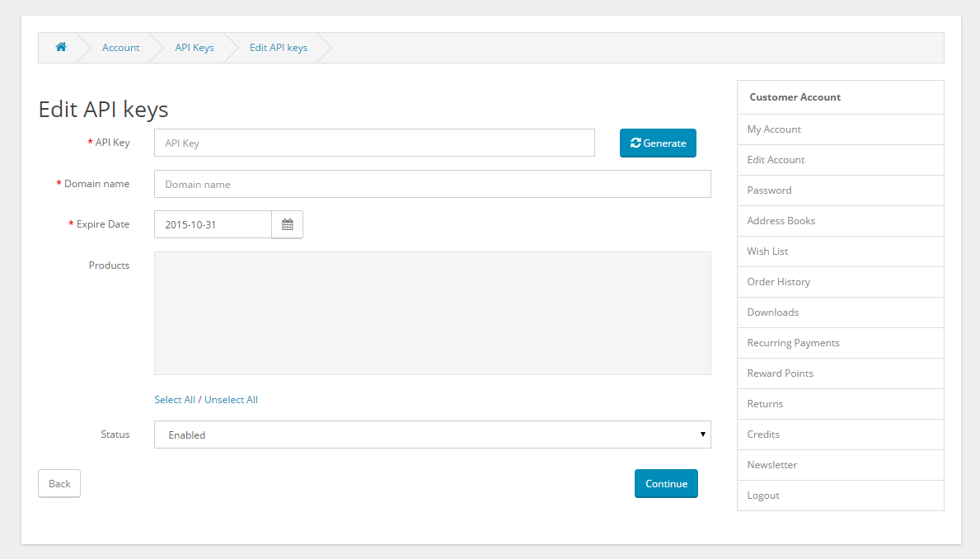Open API Keys from the breadcrumb trail
Screen dimensions: 980x559
coord(195,47)
